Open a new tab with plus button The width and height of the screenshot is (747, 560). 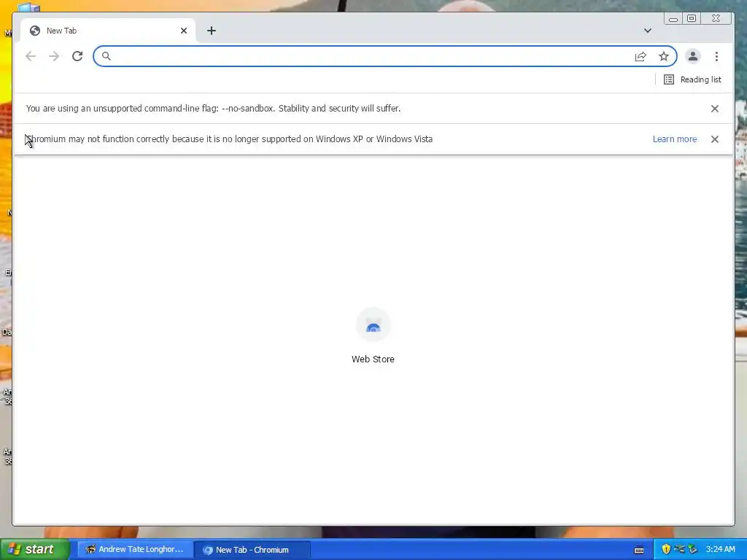(212, 31)
